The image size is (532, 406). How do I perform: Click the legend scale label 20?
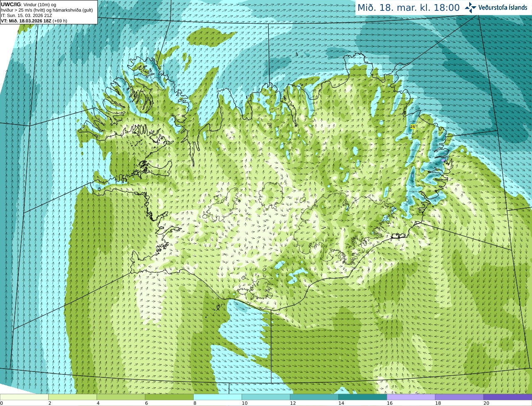pyautogui.click(x=486, y=403)
